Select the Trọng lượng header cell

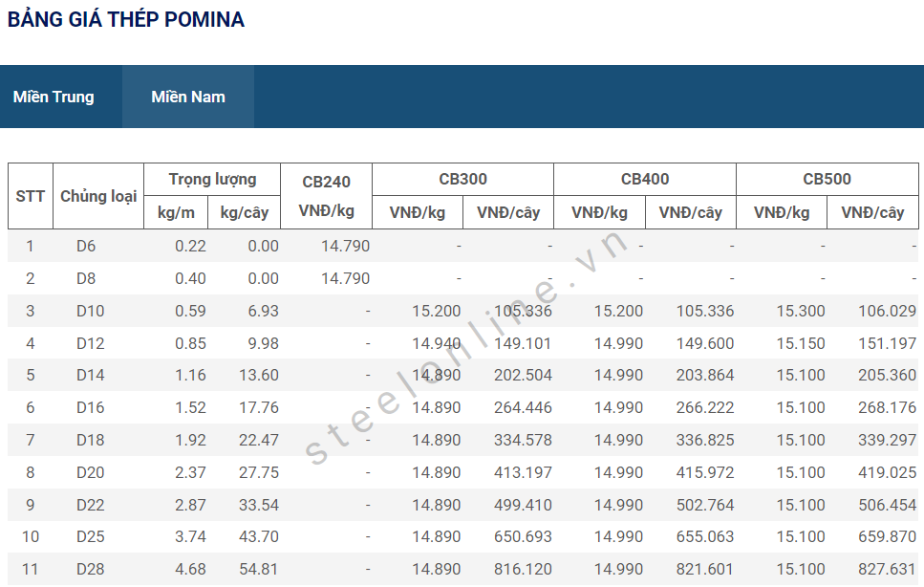[212, 179]
